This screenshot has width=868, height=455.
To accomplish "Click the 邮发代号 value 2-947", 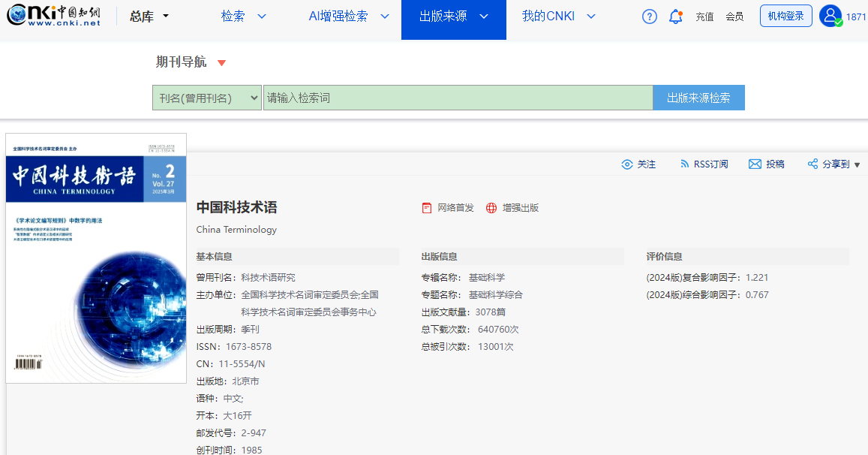I will 254,433.
